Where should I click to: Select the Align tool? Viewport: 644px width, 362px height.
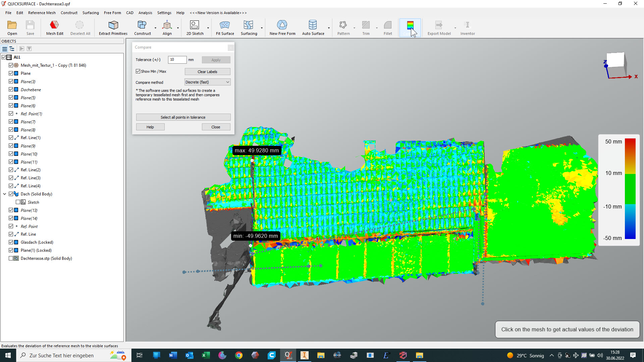[167, 27]
